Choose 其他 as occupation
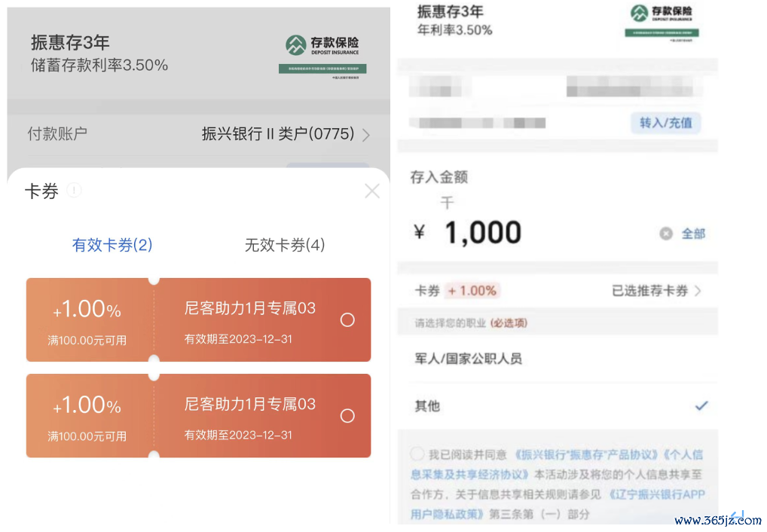The width and height of the screenshot is (767, 532). [558, 405]
